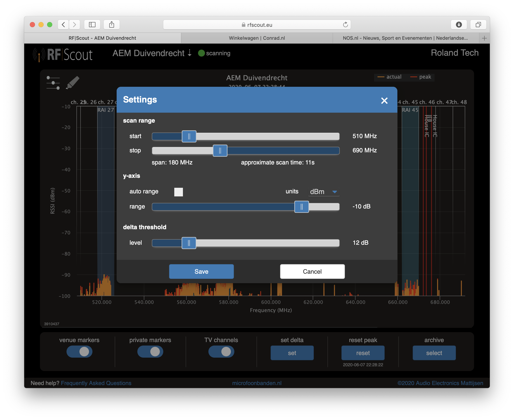Switch to Winkelwagen Conrad.nl tab
Viewport: 514px width, 420px height.
(x=257, y=38)
